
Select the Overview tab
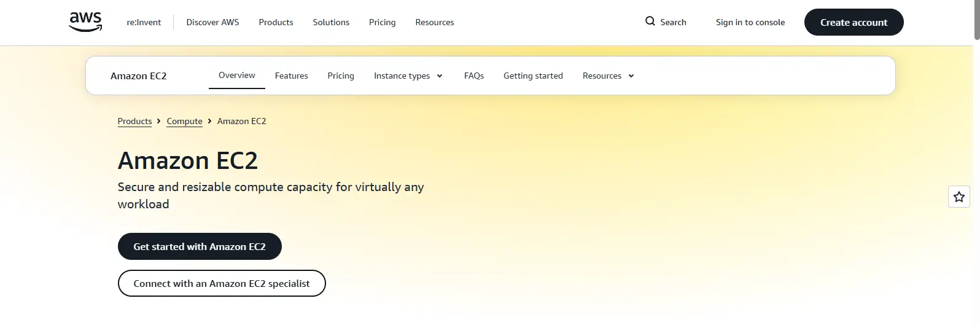click(x=237, y=76)
